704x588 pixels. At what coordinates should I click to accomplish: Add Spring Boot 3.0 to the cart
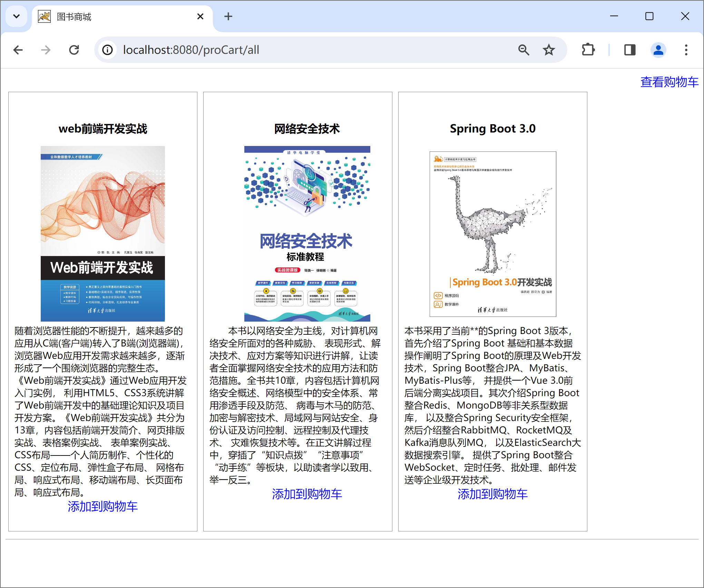coord(492,494)
